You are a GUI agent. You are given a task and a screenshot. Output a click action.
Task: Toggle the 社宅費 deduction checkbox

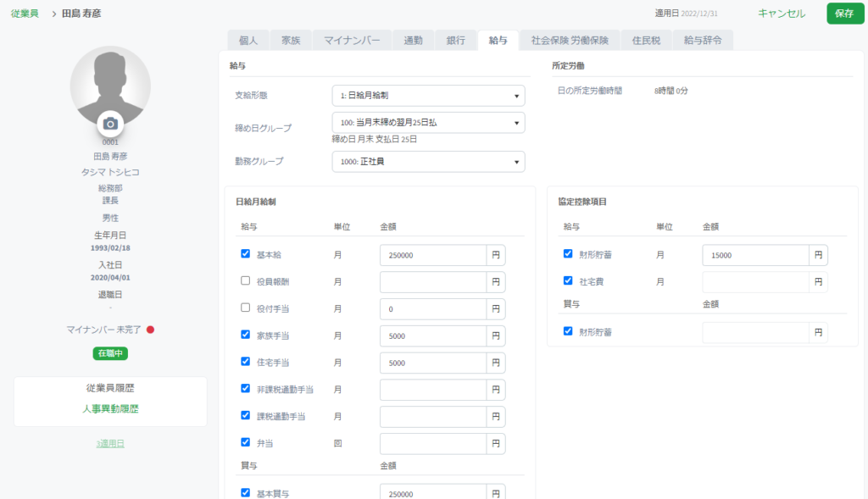coord(568,281)
